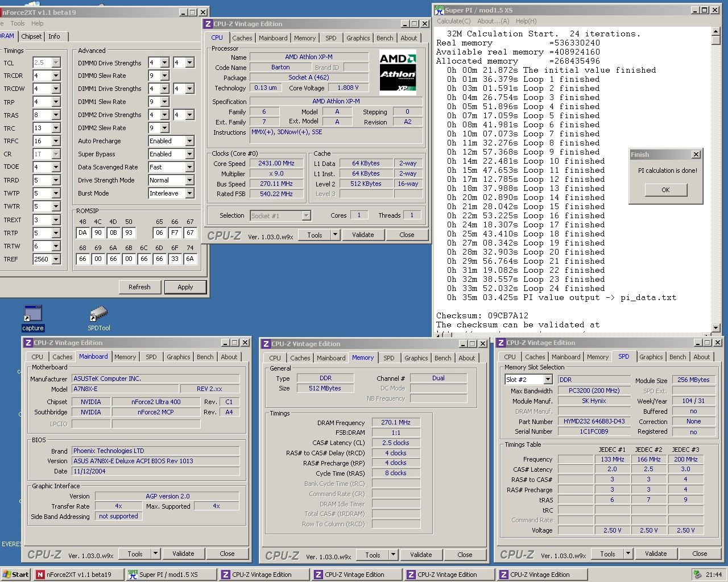This screenshot has height=582, width=728.
Task: Click Refresh in nForce2XT
Action: coord(139,287)
